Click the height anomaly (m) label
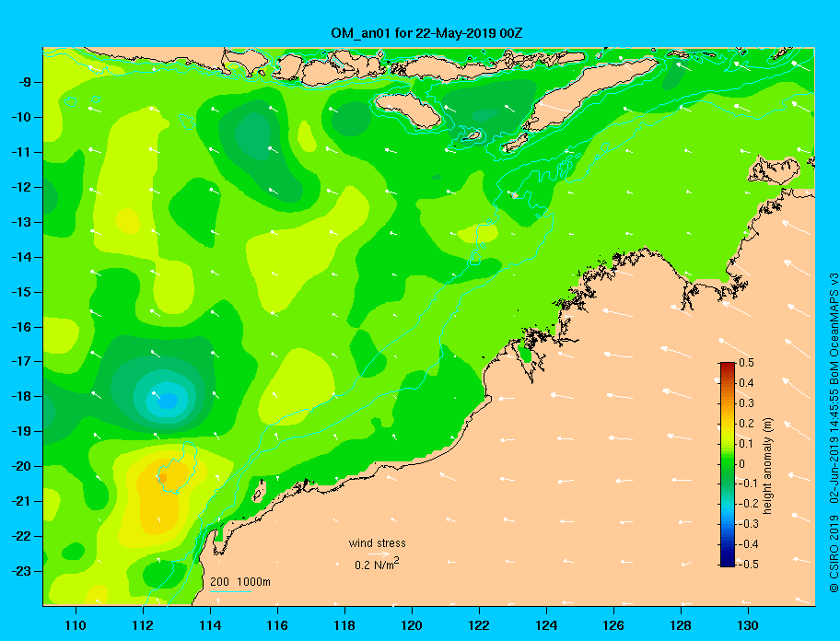The image size is (840, 641). tap(767, 465)
